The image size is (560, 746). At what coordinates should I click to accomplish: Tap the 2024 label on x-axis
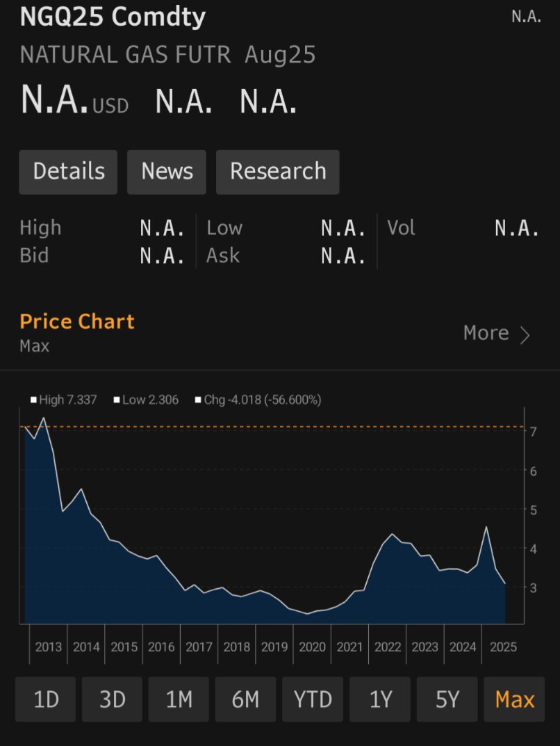tap(463, 647)
